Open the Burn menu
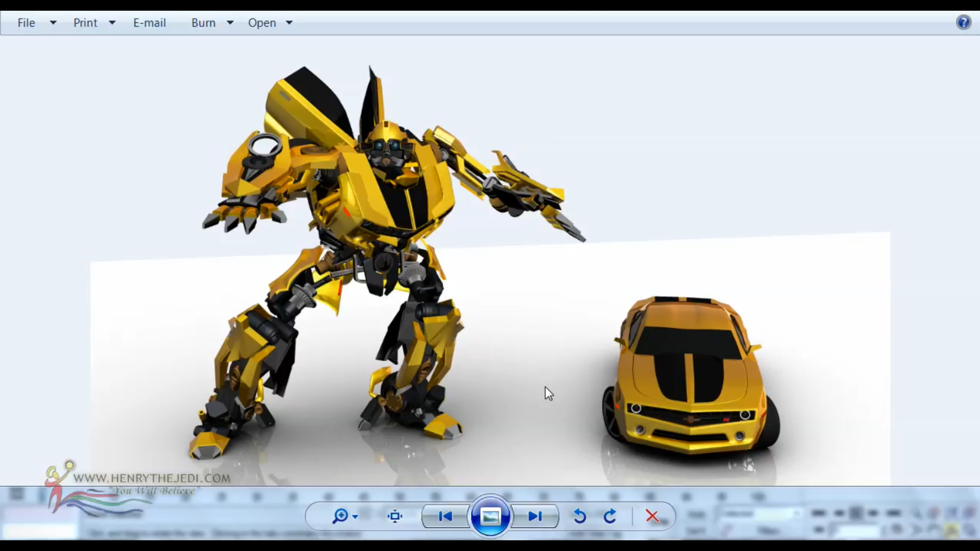Image resolution: width=980 pixels, height=551 pixels. [203, 23]
